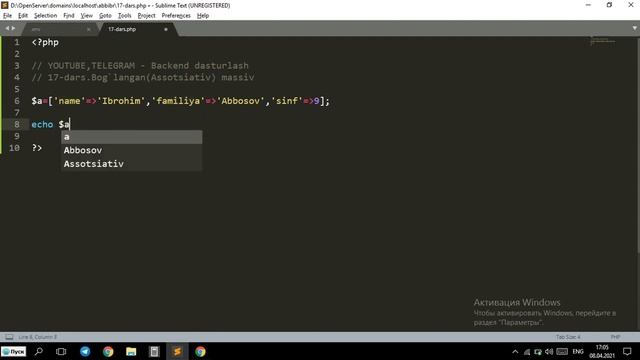Click the vertical scrollbar of the editor
Viewport: 640px width, 360px height.
click(x=638, y=147)
